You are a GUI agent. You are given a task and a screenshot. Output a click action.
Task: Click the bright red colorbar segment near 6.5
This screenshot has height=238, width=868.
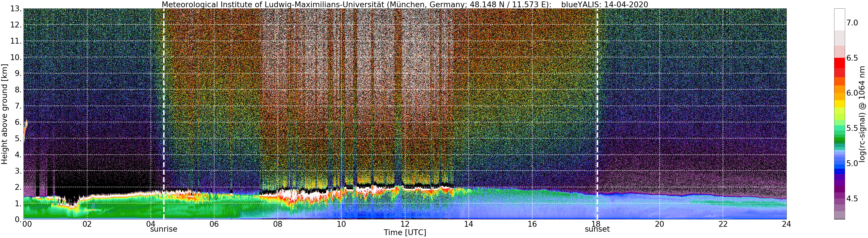(x=839, y=63)
